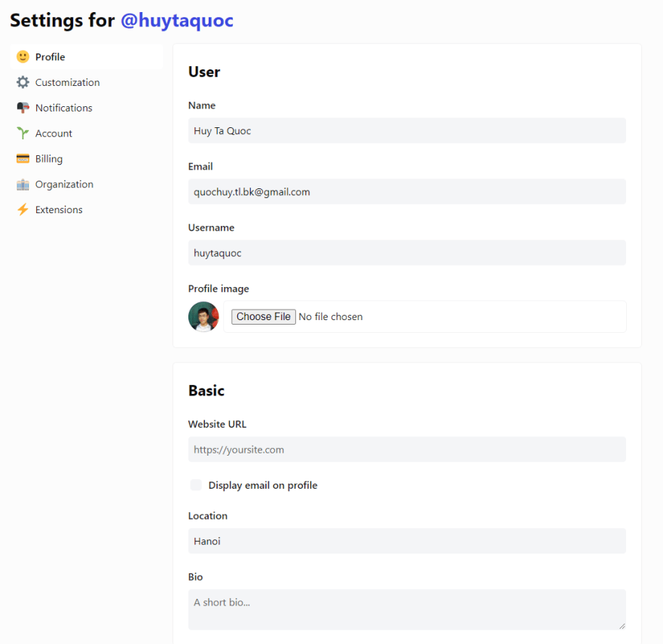This screenshot has height=644, width=663.
Task: Open Extensions settings
Action: click(87, 209)
